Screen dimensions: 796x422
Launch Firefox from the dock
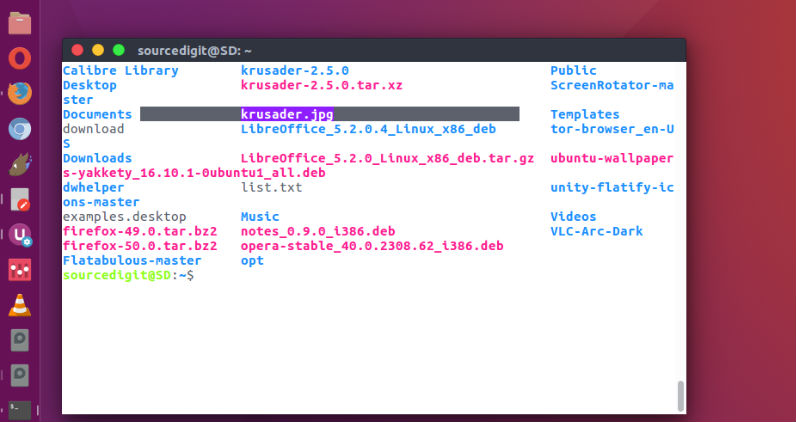[x=20, y=93]
